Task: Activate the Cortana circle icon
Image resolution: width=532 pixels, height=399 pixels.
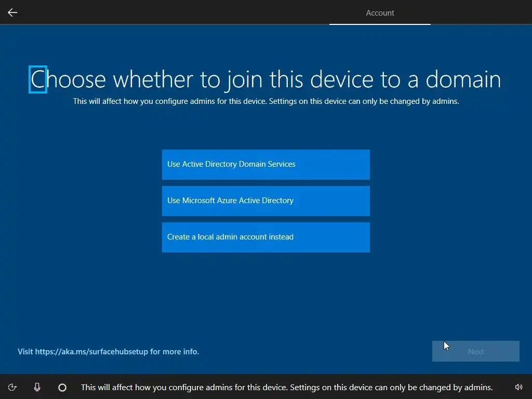Action: coord(62,388)
